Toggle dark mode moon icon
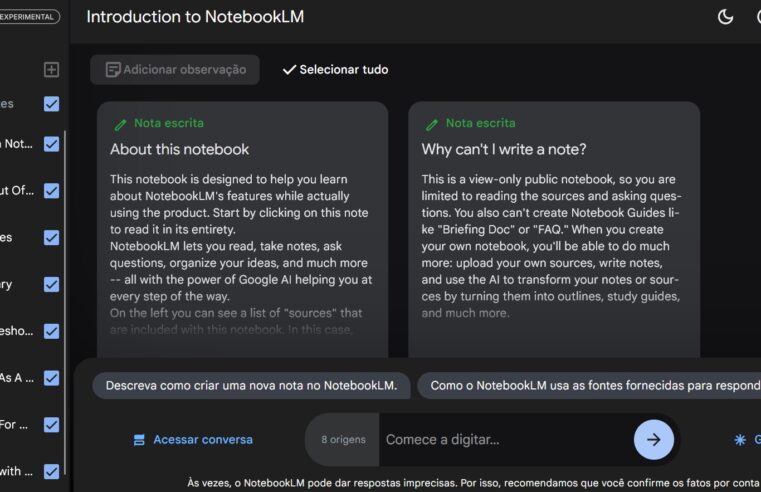 (725, 17)
